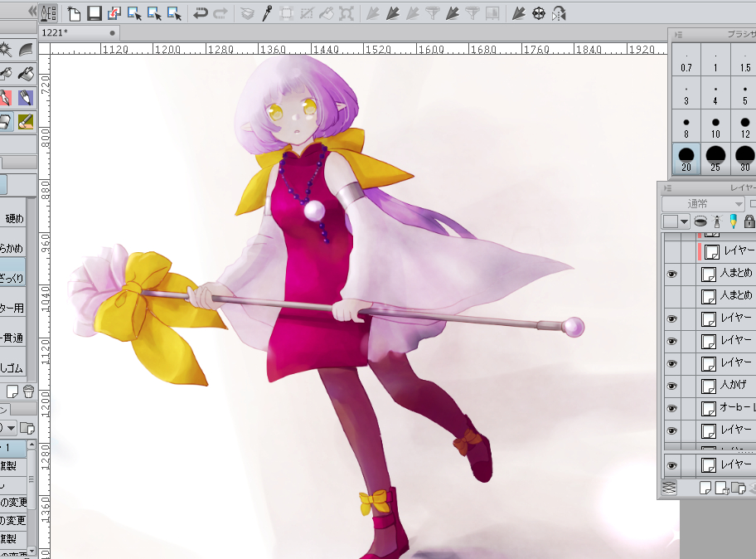Image resolution: width=756 pixels, height=559 pixels.
Task: Choose brush size 20
Action: (x=686, y=159)
